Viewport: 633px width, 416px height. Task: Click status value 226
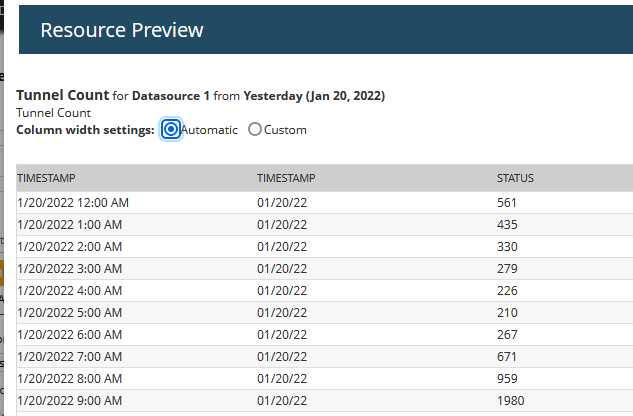pyautogui.click(x=507, y=290)
